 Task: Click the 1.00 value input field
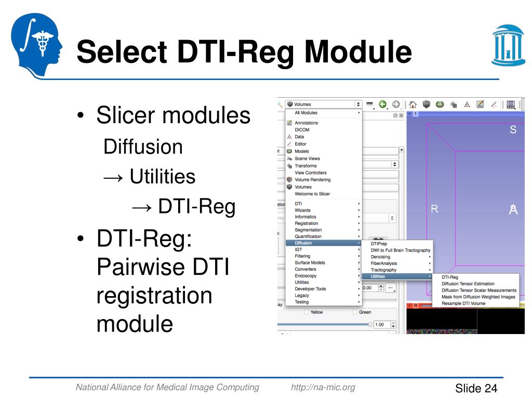point(382,325)
